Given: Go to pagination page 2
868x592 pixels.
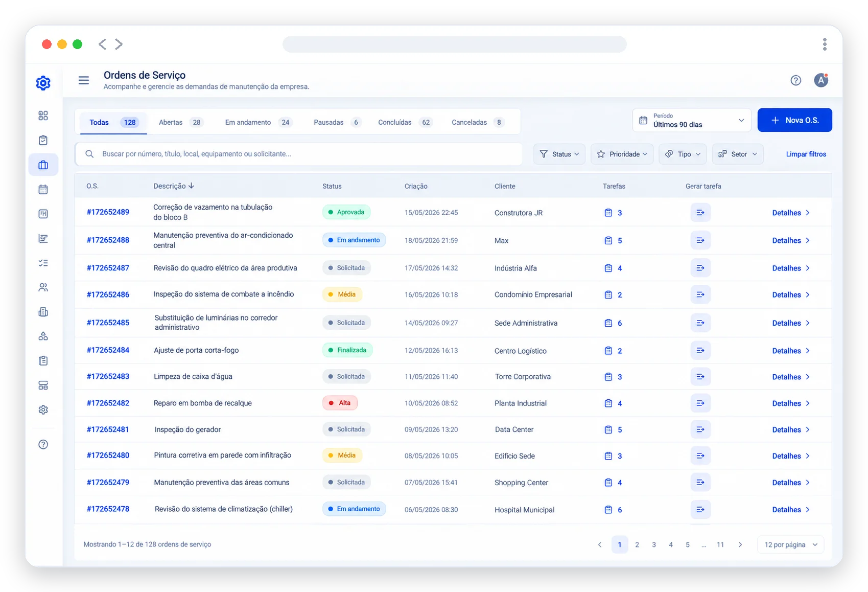Looking at the screenshot, I should (x=637, y=545).
